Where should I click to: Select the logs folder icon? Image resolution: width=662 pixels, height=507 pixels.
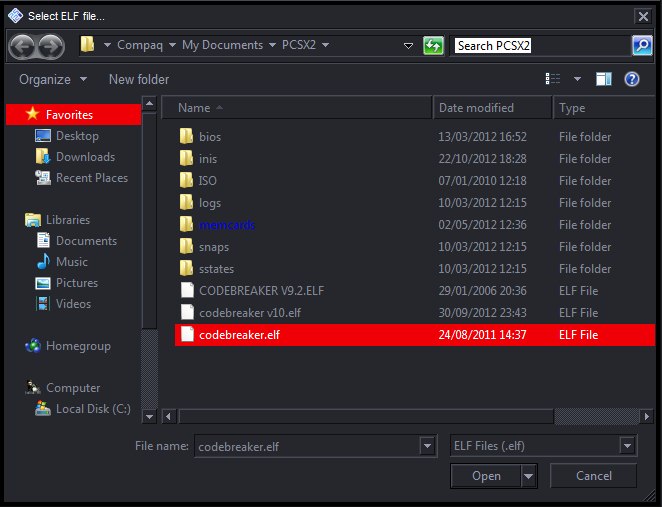point(186,202)
